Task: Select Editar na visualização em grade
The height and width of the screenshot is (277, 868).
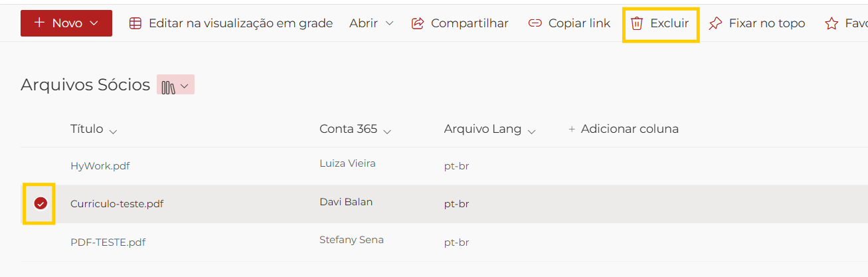Action: point(240,23)
